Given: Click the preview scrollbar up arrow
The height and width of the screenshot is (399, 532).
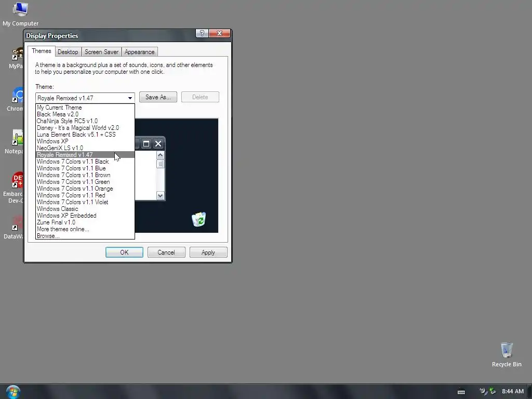Looking at the screenshot, I should 160,155.
